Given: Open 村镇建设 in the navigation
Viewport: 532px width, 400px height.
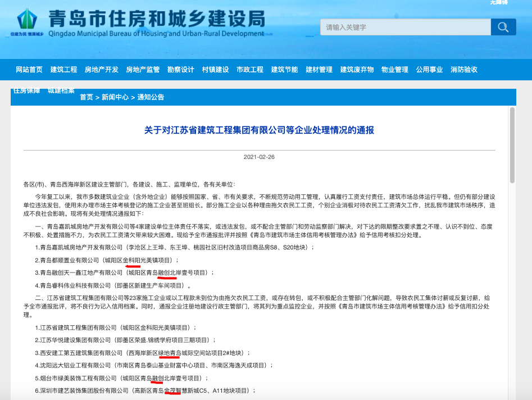Looking at the screenshot, I should click(216, 70).
